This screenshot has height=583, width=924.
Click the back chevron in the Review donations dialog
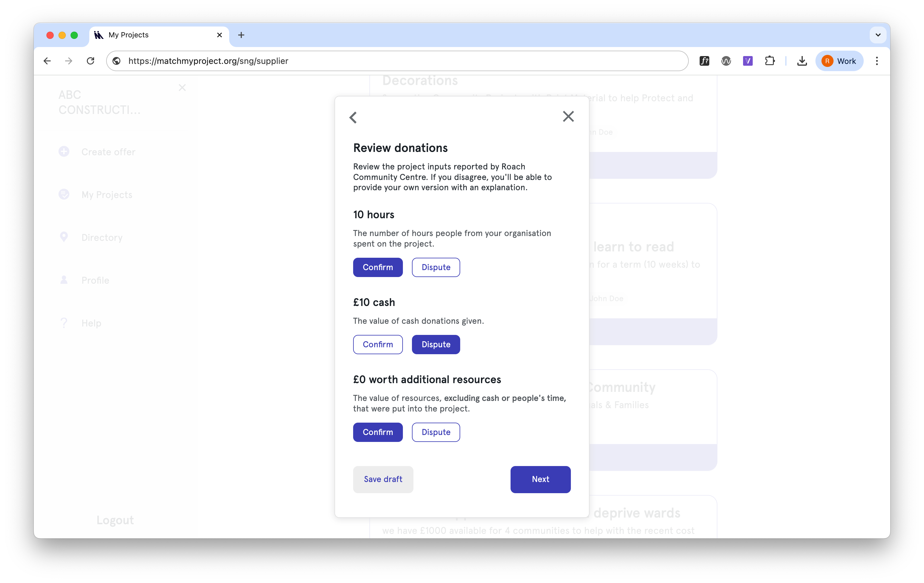click(353, 117)
